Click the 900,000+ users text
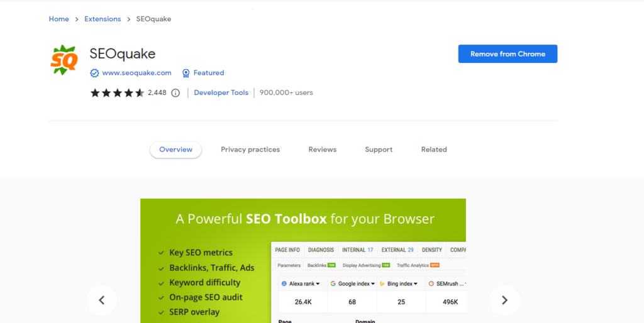644x323 pixels. tap(286, 93)
